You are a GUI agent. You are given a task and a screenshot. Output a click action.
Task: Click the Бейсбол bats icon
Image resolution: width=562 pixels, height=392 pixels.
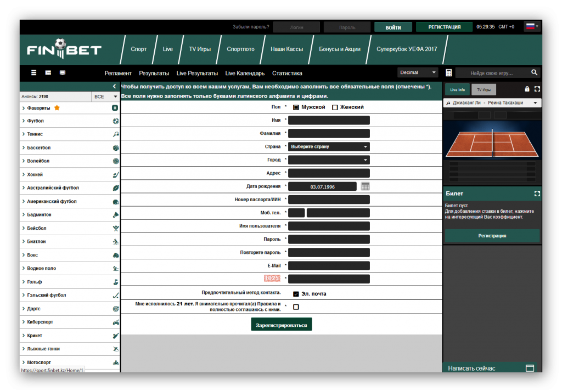pos(116,229)
